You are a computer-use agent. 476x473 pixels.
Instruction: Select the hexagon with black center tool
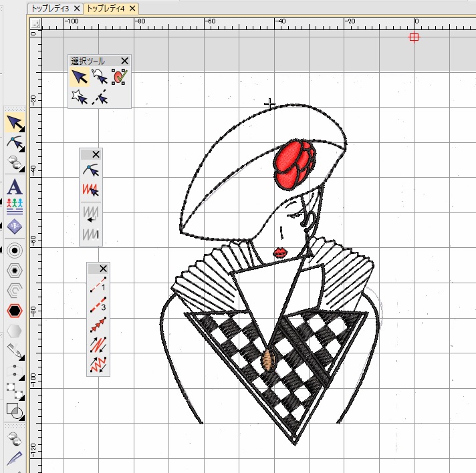(x=15, y=271)
